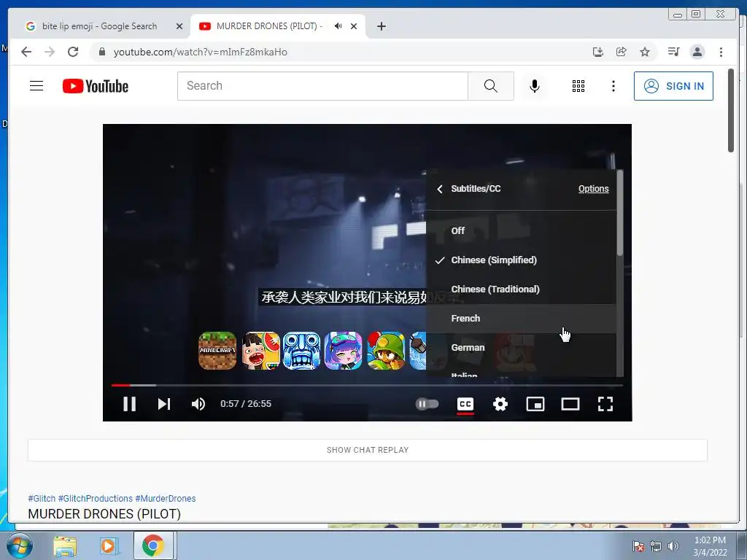
Task: Switch to theater mode
Action: point(570,404)
